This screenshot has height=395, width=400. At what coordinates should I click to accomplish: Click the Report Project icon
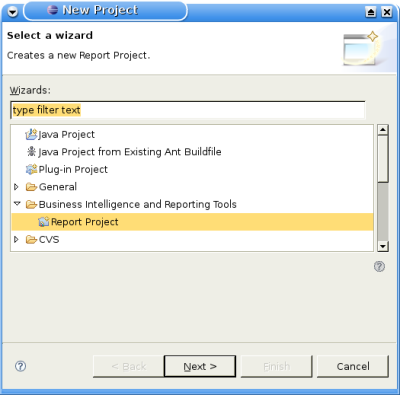point(44,222)
